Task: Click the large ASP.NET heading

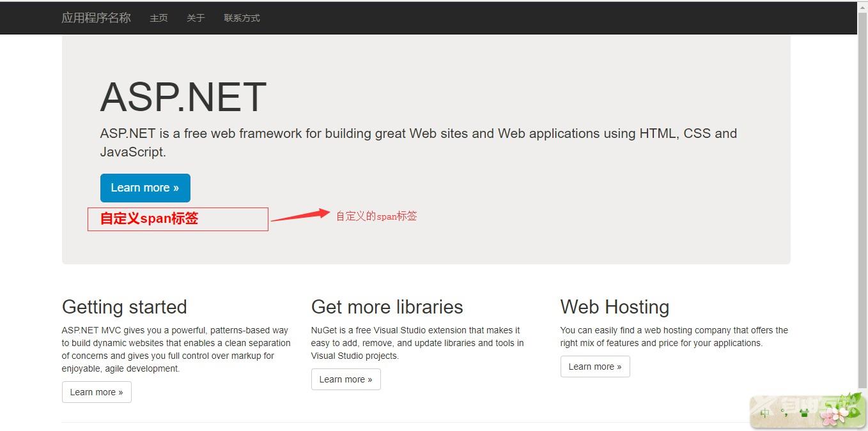Action: (x=183, y=97)
